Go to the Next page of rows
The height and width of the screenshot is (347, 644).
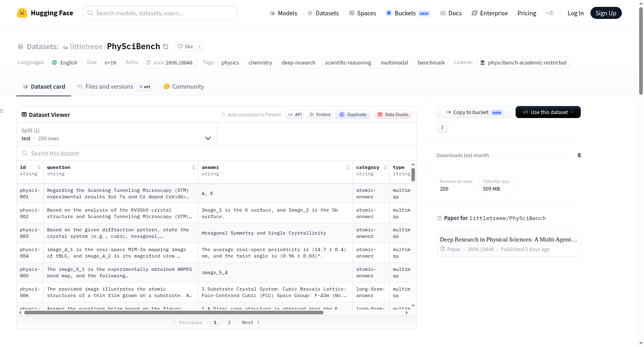(x=251, y=322)
